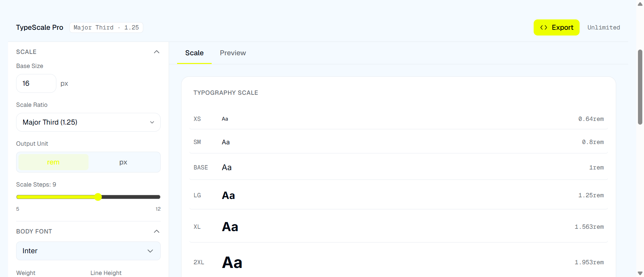644x277 pixels.
Task: Click the code brackets icon on Export
Action: pyautogui.click(x=544, y=27)
